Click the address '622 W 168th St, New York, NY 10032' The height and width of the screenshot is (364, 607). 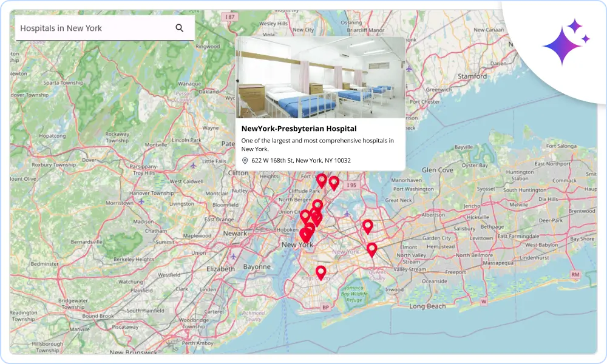(301, 161)
